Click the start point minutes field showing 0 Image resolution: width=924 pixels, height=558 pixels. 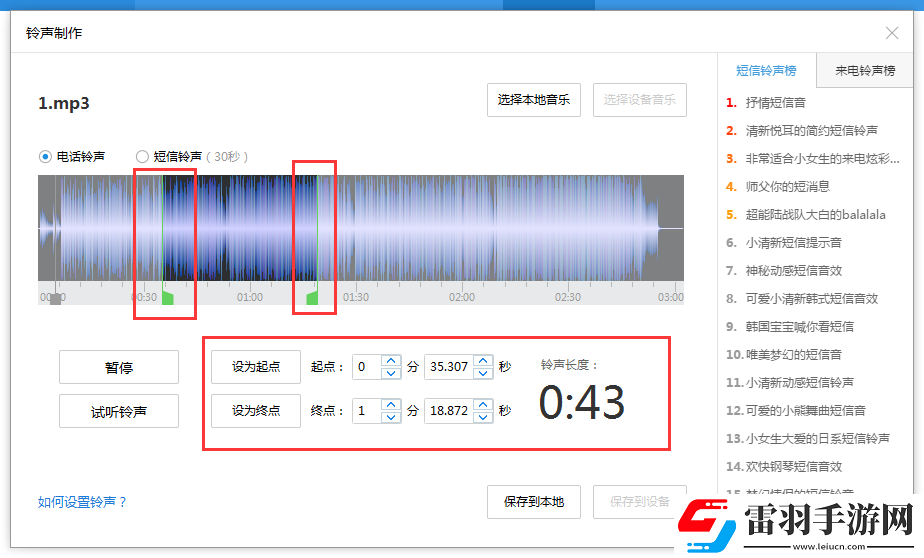tap(367, 367)
